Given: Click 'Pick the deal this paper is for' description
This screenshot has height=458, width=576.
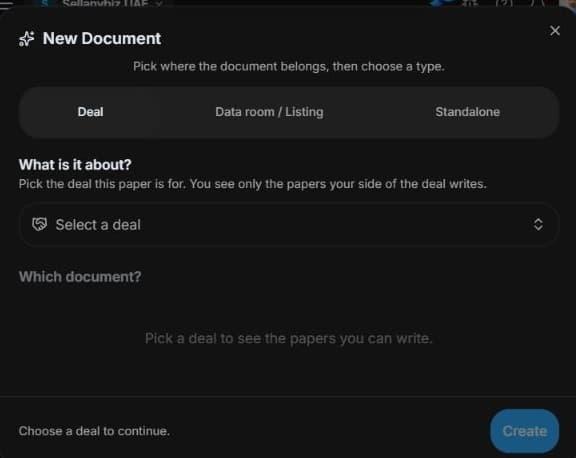Looking at the screenshot, I should (252, 184).
